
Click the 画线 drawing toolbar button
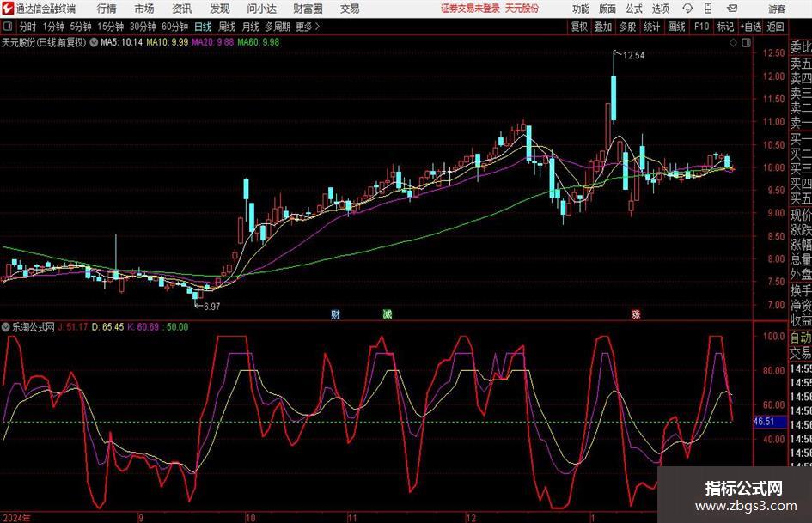pos(676,27)
